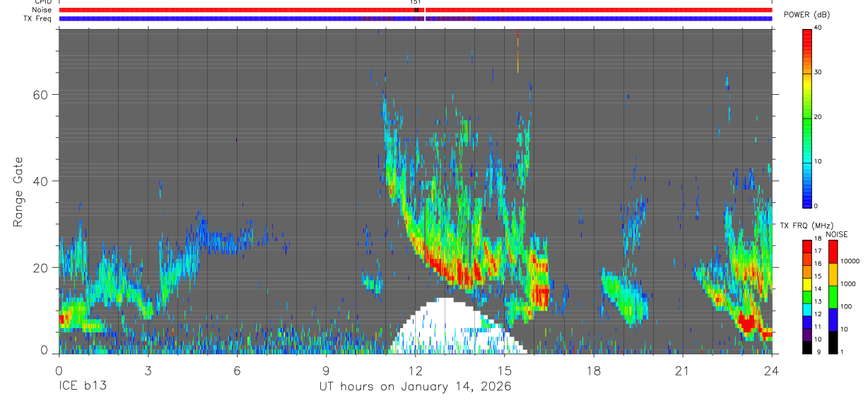The image size is (868, 401).
Task: Click the red Noise strip above the plot
Action: [416, 10]
